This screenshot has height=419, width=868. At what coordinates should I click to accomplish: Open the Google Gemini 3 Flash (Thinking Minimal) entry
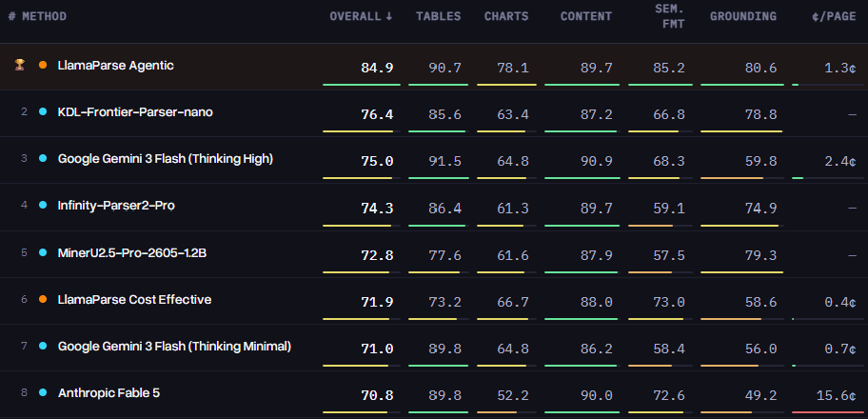pyautogui.click(x=174, y=347)
